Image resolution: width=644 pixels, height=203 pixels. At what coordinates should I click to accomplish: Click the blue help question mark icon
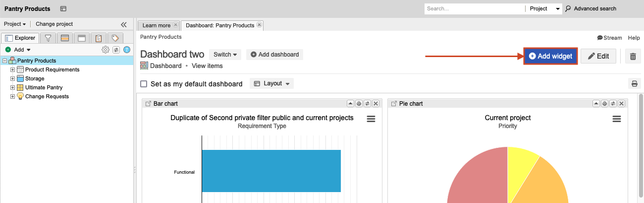(127, 50)
